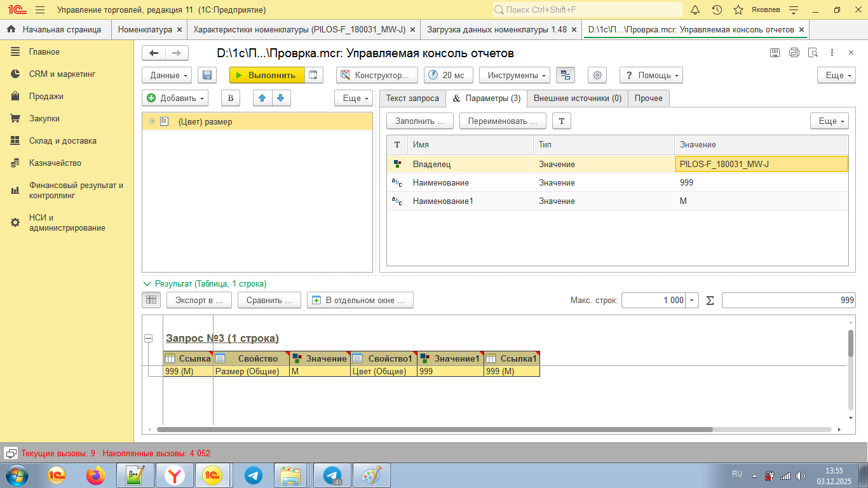
Task: Collapse the Запрос №3 result group
Action: click(149, 339)
